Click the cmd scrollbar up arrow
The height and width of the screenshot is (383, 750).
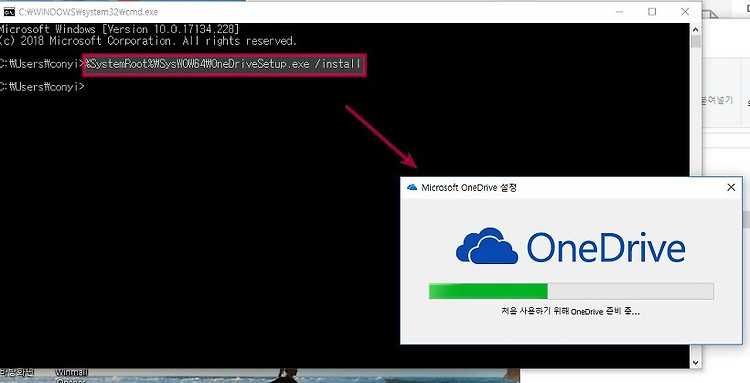click(695, 29)
